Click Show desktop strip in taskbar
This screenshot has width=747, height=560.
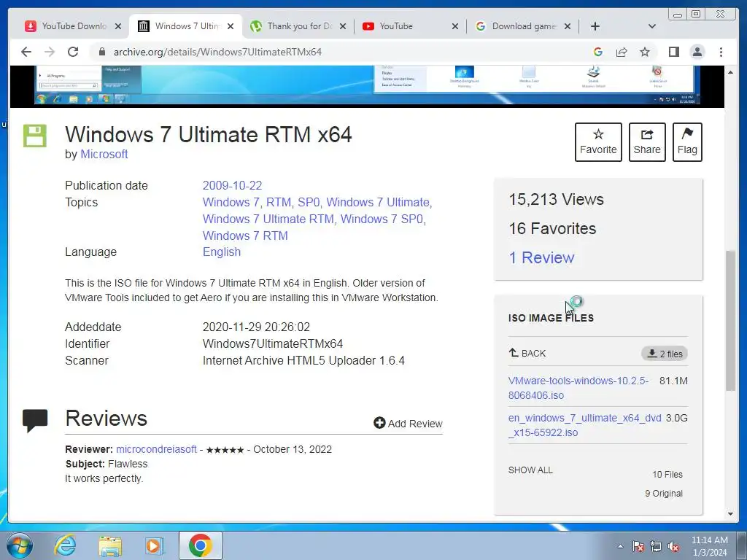(x=743, y=545)
